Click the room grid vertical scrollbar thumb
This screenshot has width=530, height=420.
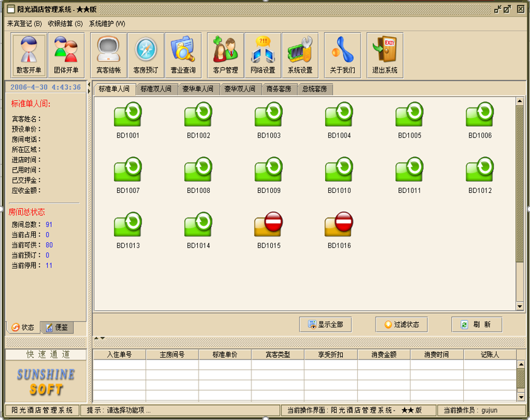coord(520,184)
